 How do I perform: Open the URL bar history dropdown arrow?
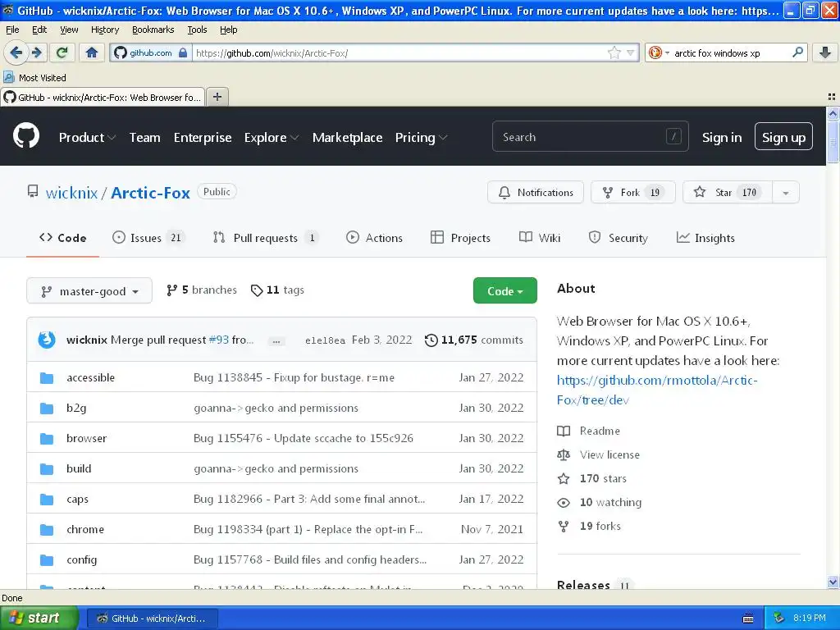coord(631,52)
